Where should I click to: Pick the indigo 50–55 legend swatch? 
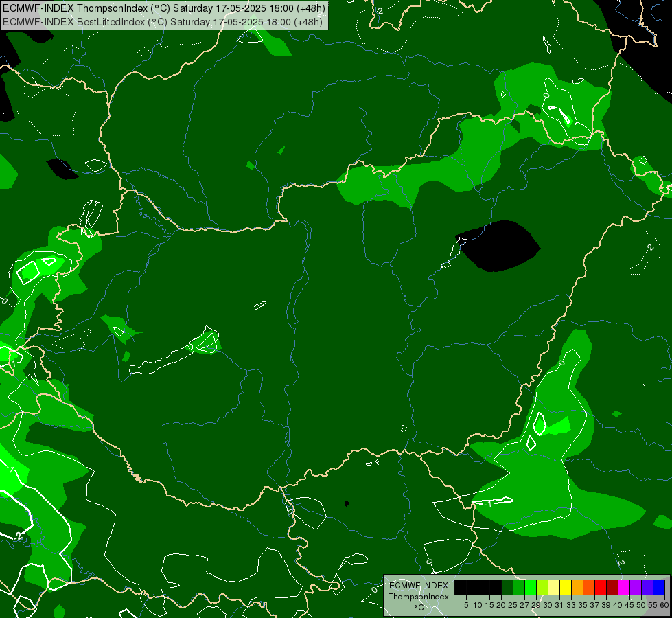[x=647, y=587]
